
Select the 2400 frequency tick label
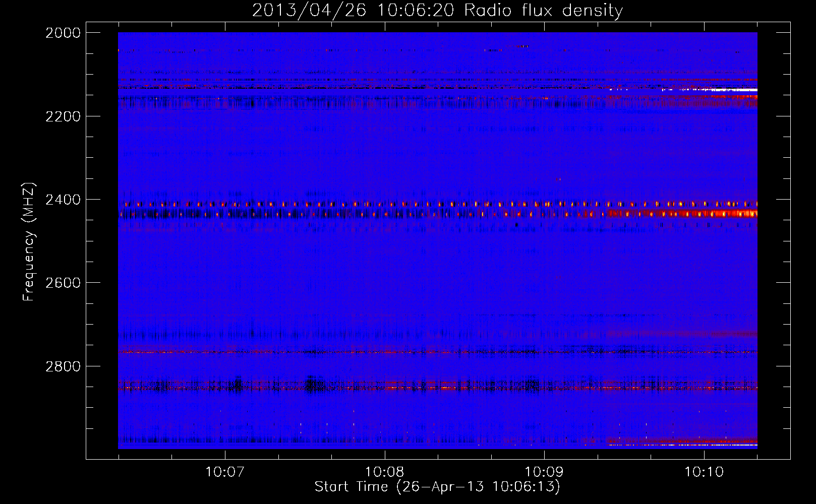pyautogui.click(x=63, y=200)
